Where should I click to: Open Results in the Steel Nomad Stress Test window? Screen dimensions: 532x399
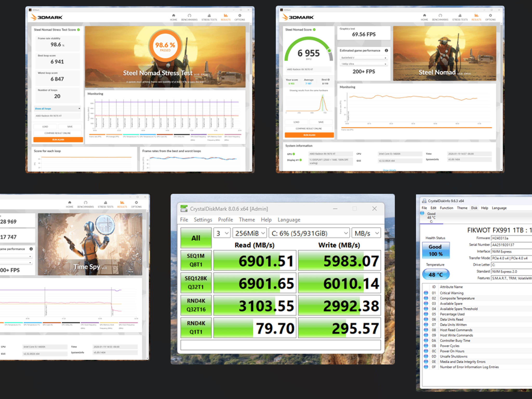tap(225, 17)
